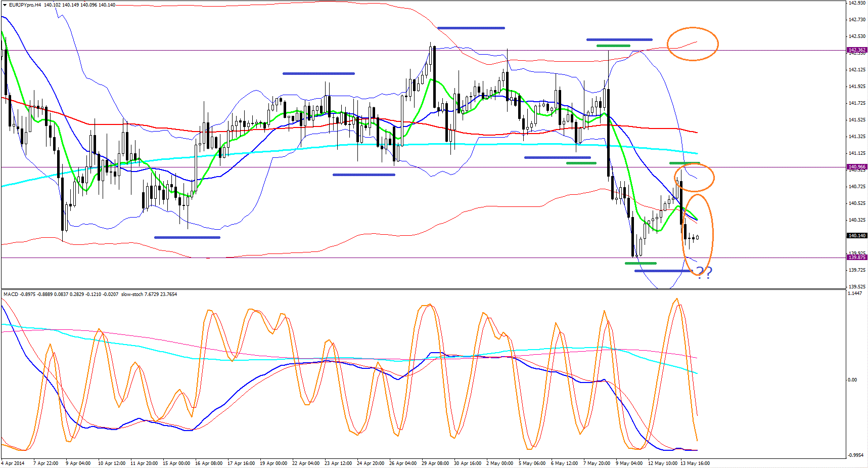Click the 9 Apr 04:00 time label
Image resolution: width=868 pixels, height=468 pixels.
click(x=78, y=463)
